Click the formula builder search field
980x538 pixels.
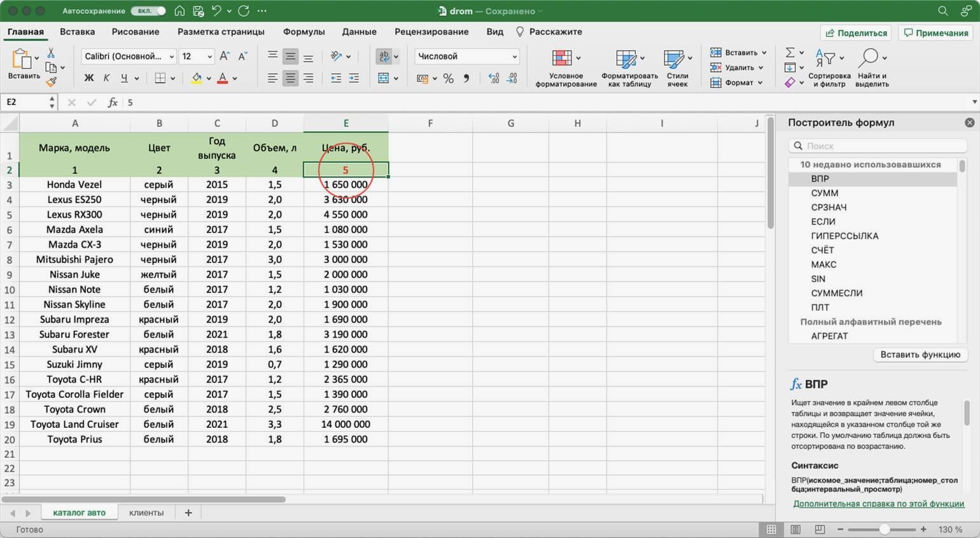coord(878,146)
